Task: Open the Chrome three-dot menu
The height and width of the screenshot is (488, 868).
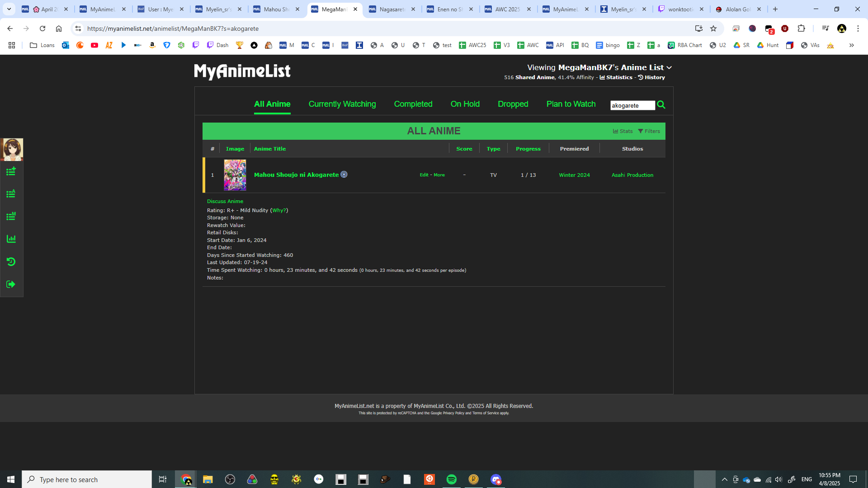Action: [x=858, y=28]
